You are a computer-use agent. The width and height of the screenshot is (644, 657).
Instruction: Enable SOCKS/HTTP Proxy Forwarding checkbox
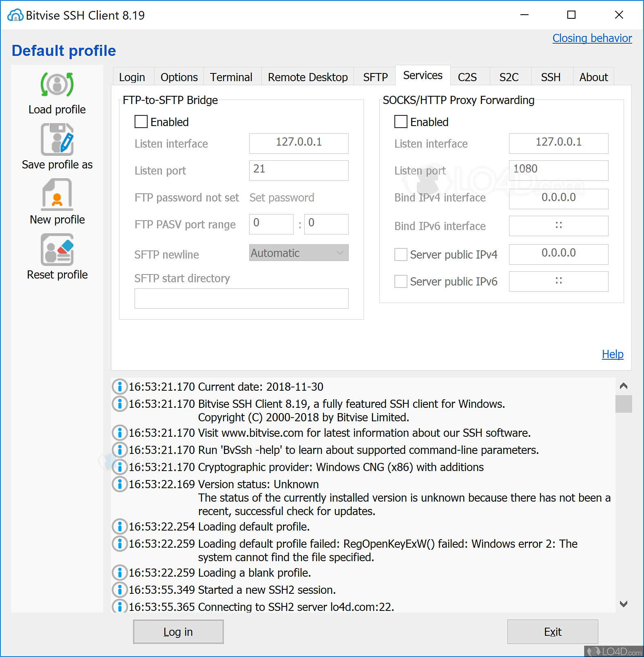click(401, 122)
